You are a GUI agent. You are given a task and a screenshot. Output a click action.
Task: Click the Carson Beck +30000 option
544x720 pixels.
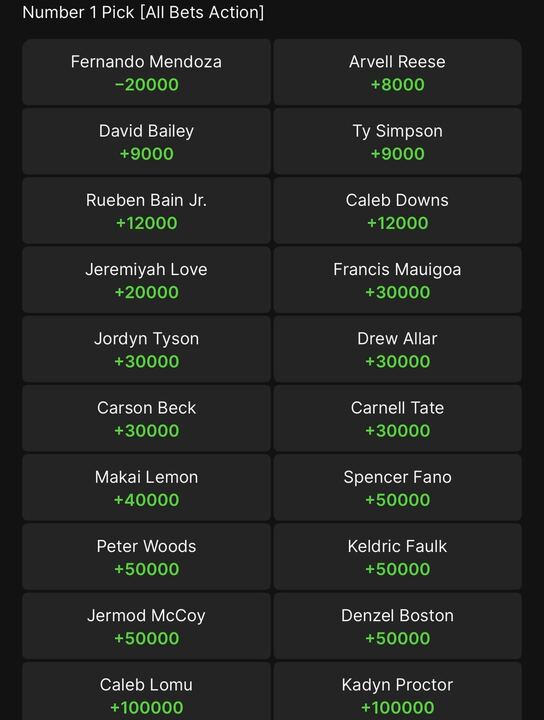click(x=146, y=419)
